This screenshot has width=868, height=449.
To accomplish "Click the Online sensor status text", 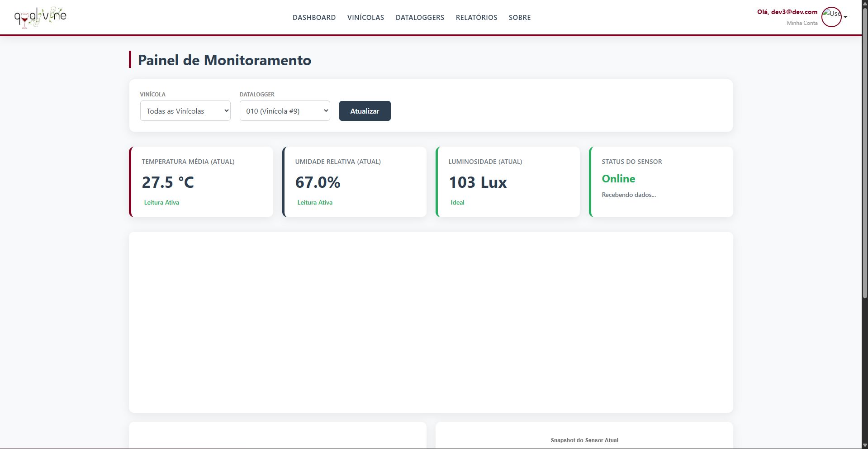I will pyautogui.click(x=618, y=179).
